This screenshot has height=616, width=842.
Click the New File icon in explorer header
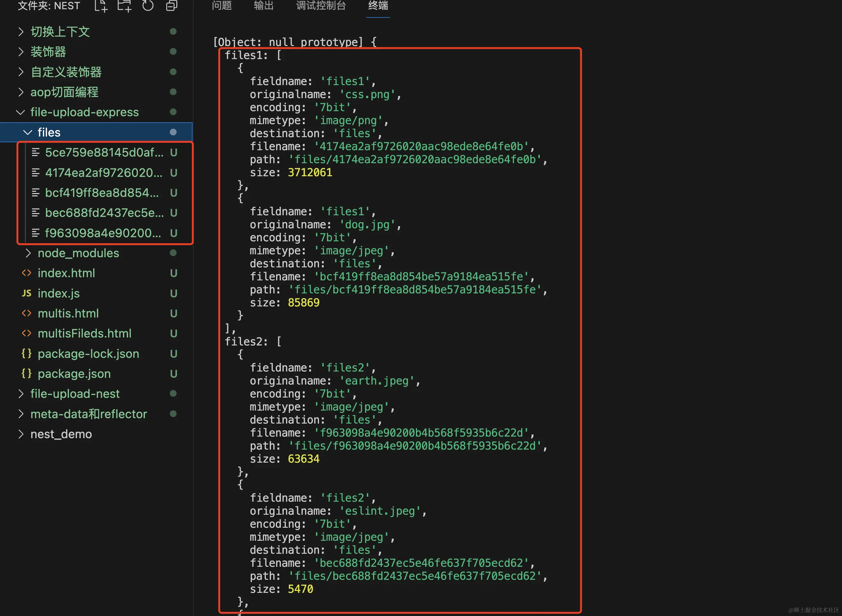[101, 6]
